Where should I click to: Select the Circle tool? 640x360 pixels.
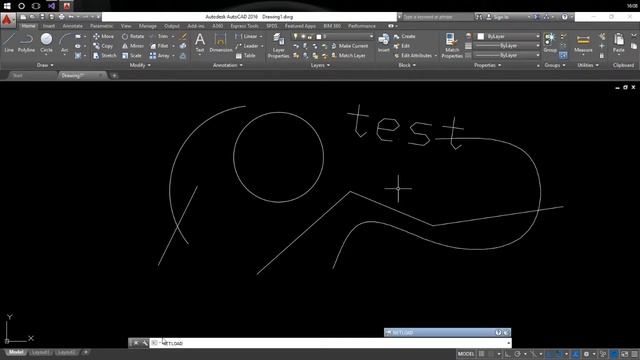click(x=46, y=43)
